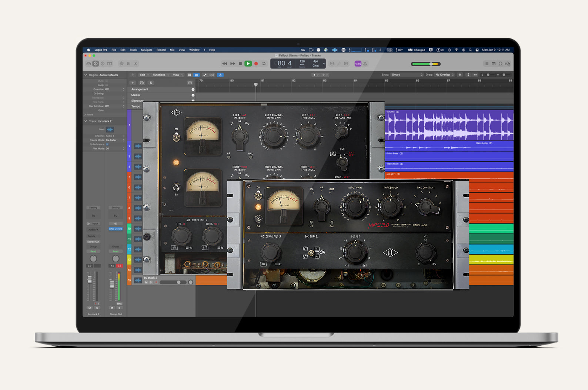Open the Library panel from control bar

click(88, 64)
